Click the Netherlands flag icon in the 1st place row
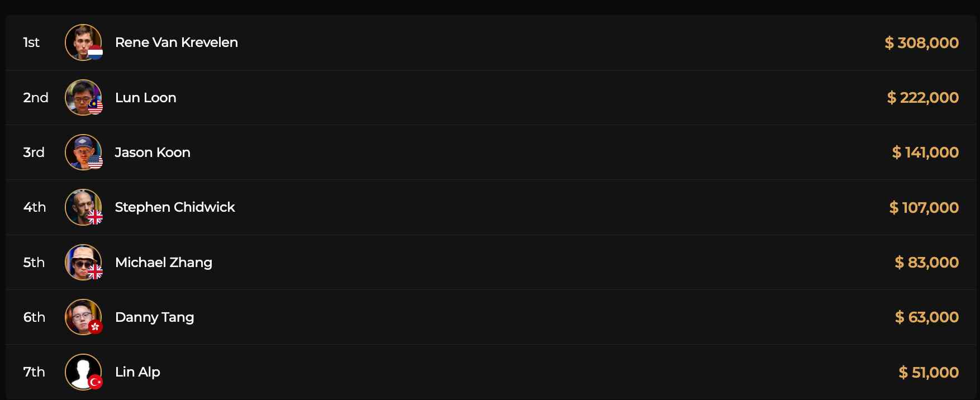Viewport: 980px width, 400px height. [x=96, y=53]
